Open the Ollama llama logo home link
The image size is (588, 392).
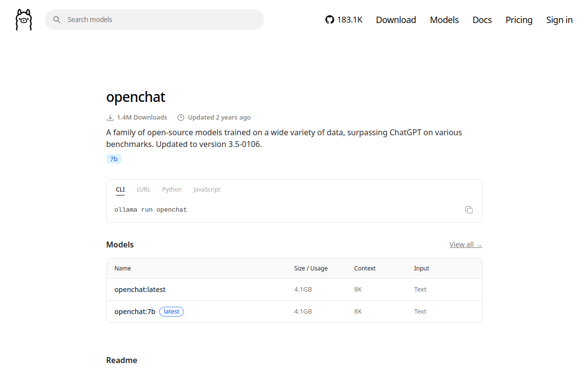[x=24, y=20]
